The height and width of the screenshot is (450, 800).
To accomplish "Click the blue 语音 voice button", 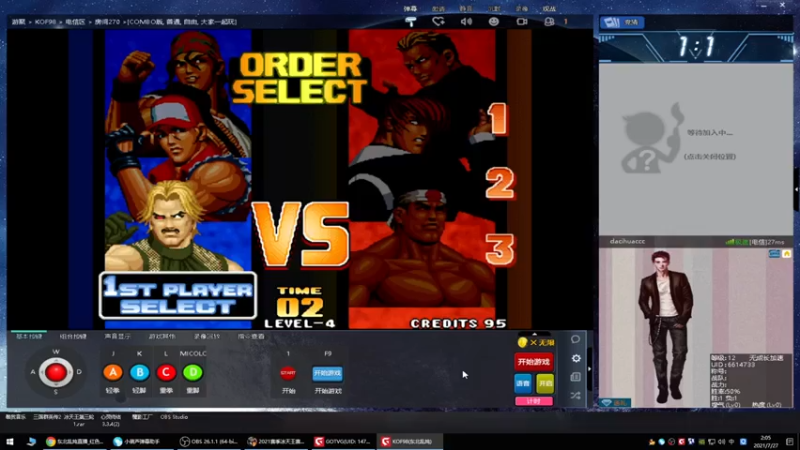I will [523, 384].
